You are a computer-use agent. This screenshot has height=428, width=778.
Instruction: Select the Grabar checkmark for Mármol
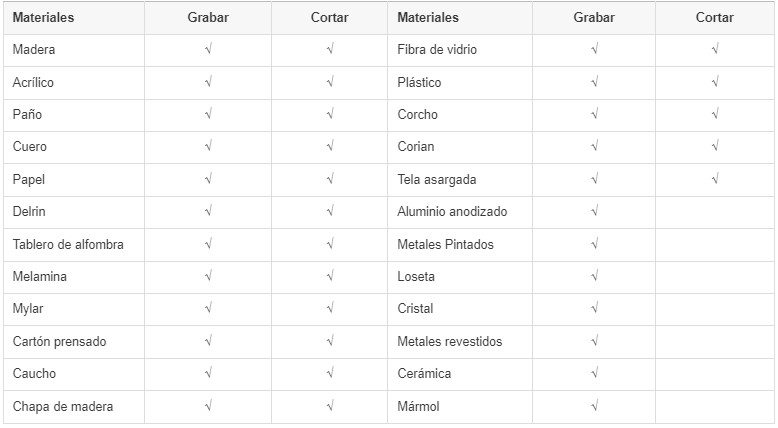click(594, 406)
